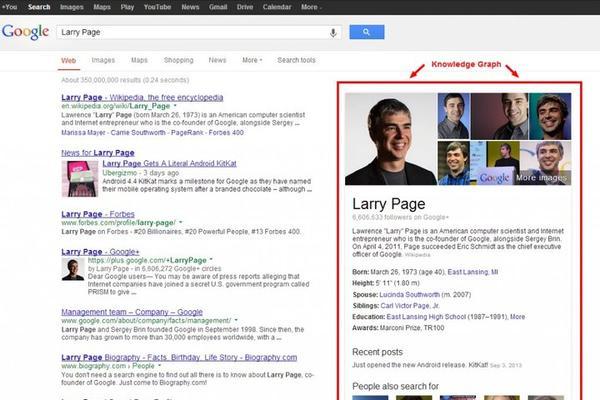
Task: Click the blue magnifier search button
Action: pos(367,32)
